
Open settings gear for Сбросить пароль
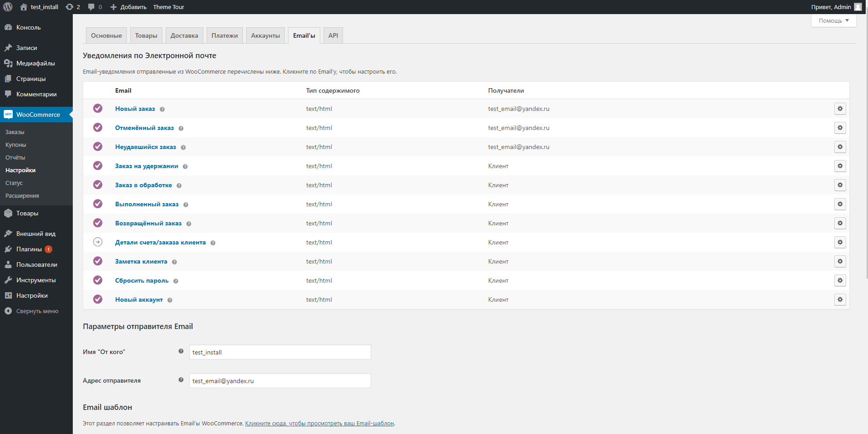pyautogui.click(x=840, y=280)
